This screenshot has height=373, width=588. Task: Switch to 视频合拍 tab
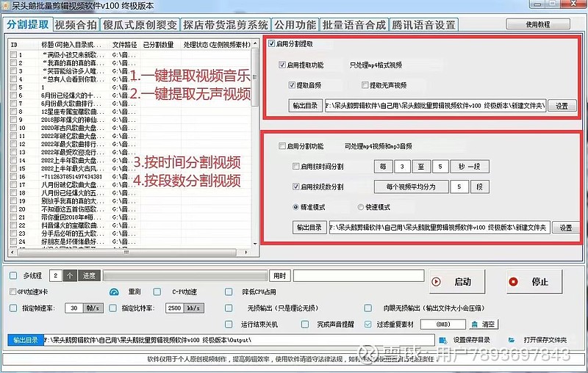pyautogui.click(x=76, y=25)
